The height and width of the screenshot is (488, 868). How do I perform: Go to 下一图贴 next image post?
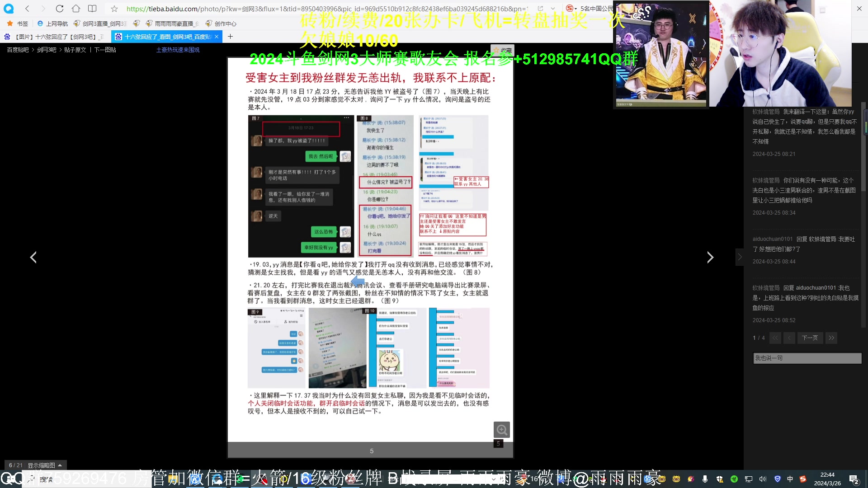(105, 50)
